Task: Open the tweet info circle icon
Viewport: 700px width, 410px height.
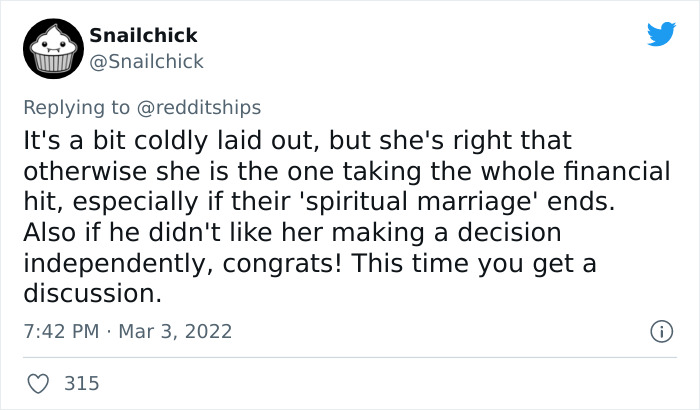Action: pos(661,331)
